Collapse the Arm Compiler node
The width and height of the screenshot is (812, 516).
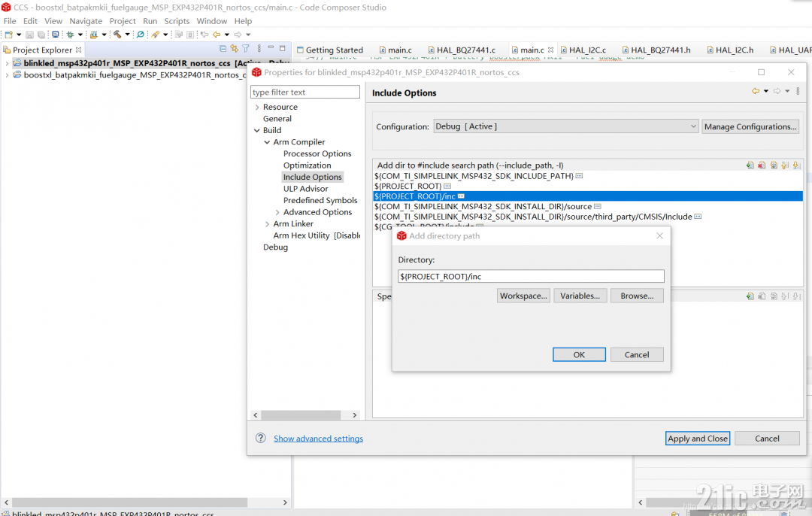tap(267, 142)
